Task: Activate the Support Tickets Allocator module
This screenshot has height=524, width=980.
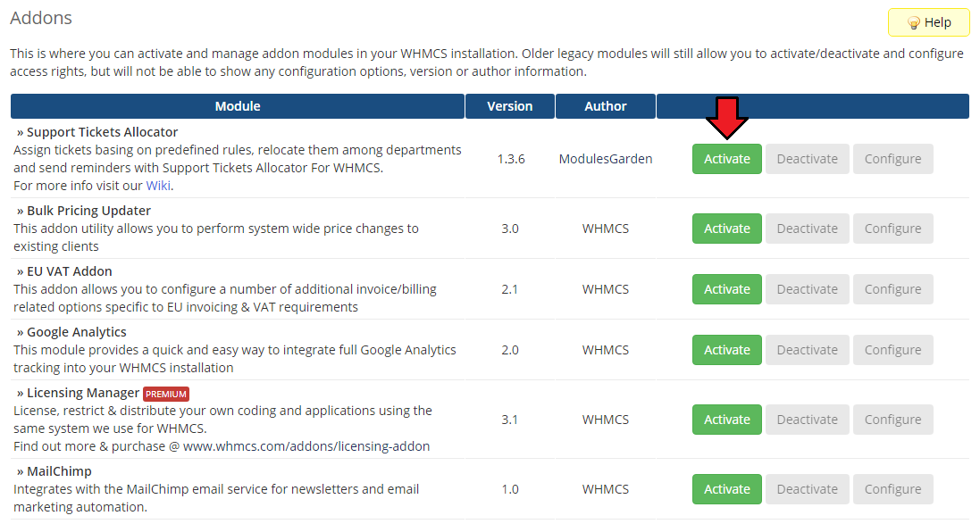Action: click(727, 159)
